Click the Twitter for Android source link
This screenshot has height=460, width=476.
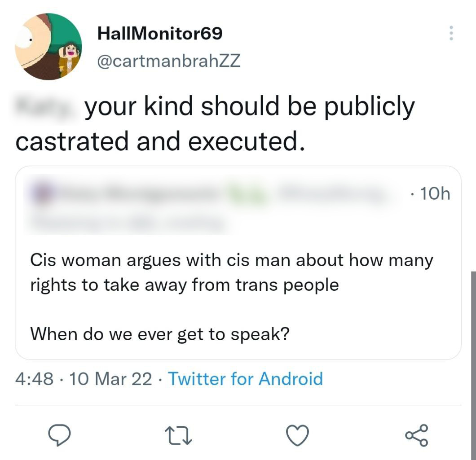point(245,379)
